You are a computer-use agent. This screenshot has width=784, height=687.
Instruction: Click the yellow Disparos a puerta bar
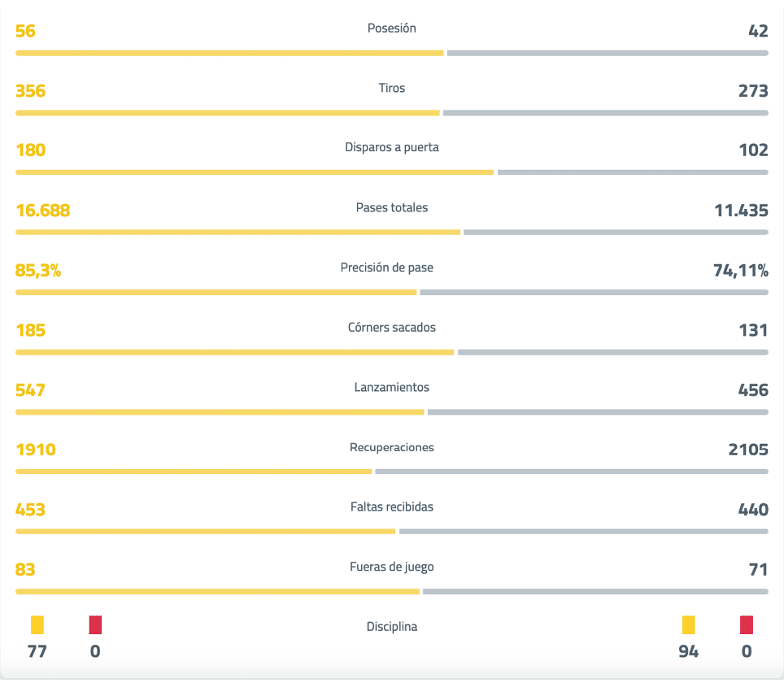[255, 172]
